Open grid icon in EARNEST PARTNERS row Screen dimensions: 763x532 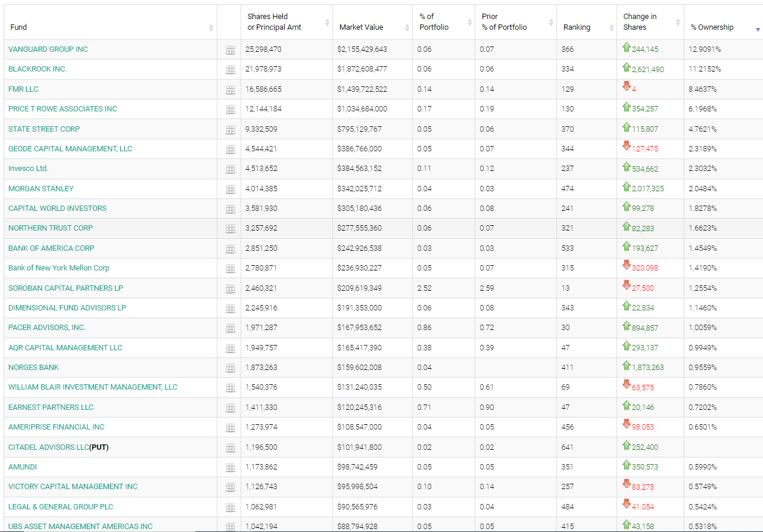[231, 408]
